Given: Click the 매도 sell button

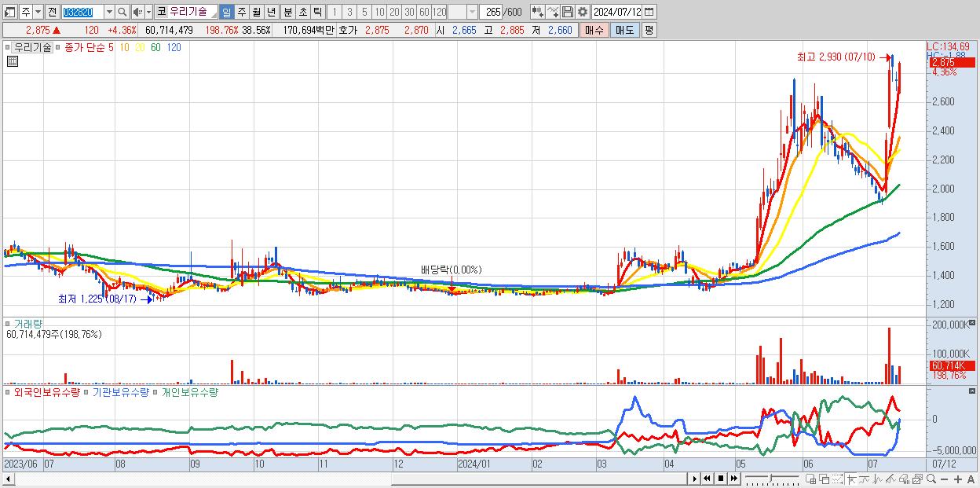Looking at the screenshot, I should pos(624,30).
